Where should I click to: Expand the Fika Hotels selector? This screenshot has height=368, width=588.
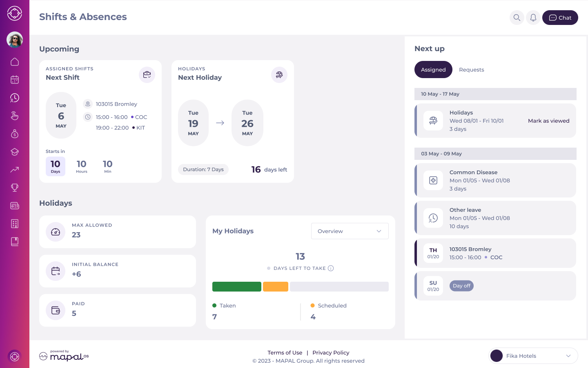tap(533, 356)
